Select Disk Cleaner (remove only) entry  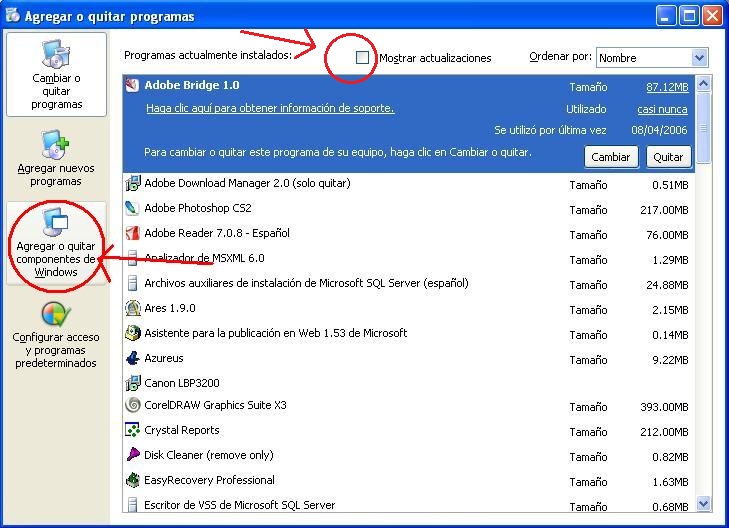tap(409, 456)
